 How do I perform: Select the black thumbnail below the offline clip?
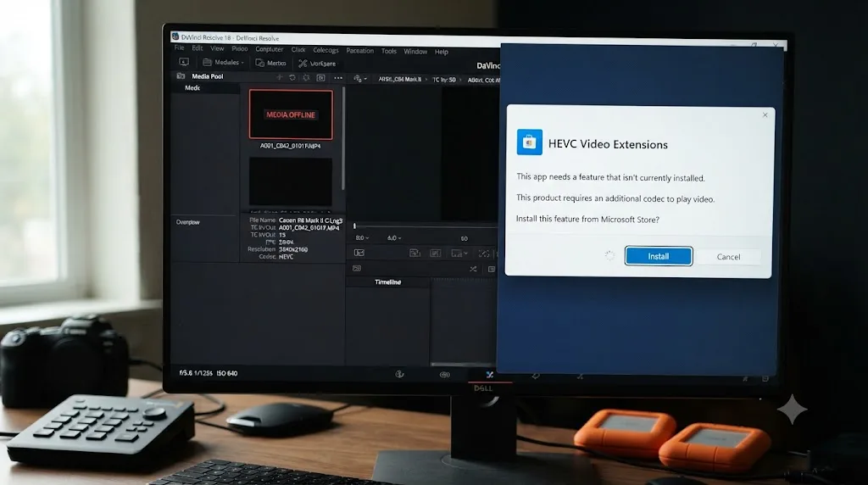coord(291,181)
